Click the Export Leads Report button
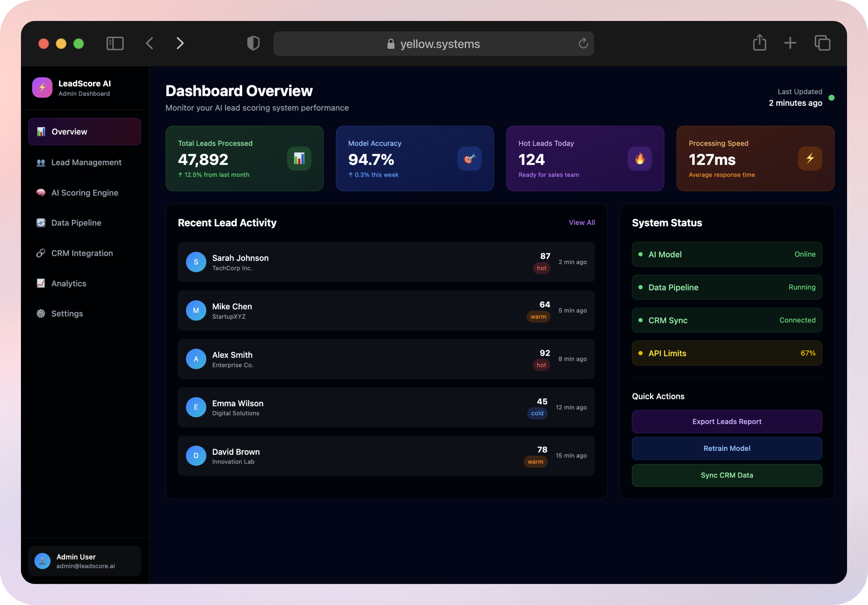 [x=727, y=422]
